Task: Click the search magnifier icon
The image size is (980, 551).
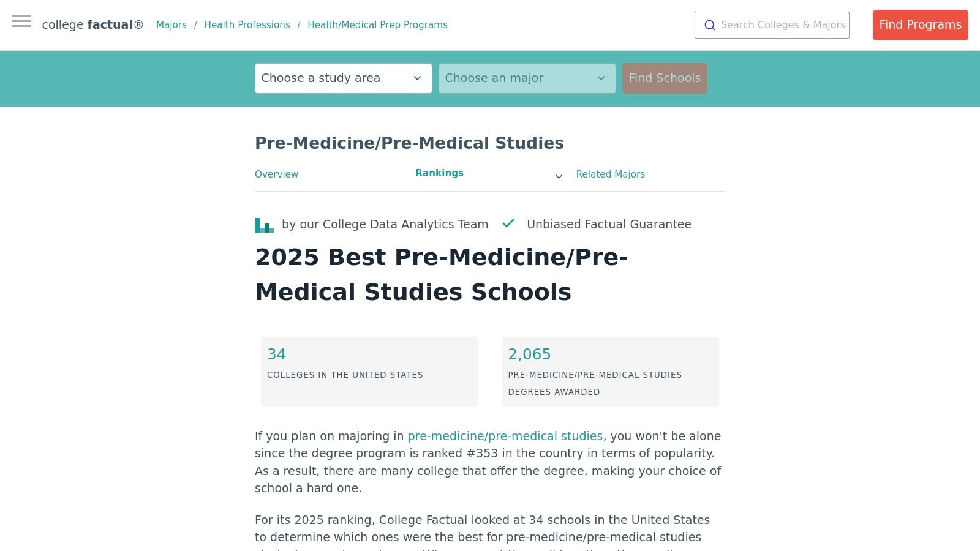Action: click(x=710, y=25)
